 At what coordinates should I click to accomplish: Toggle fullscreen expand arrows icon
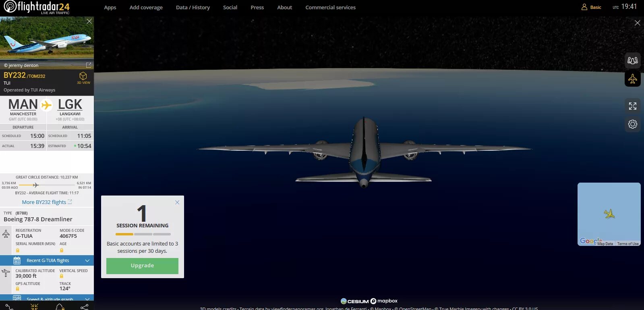[x=633, y=106]
